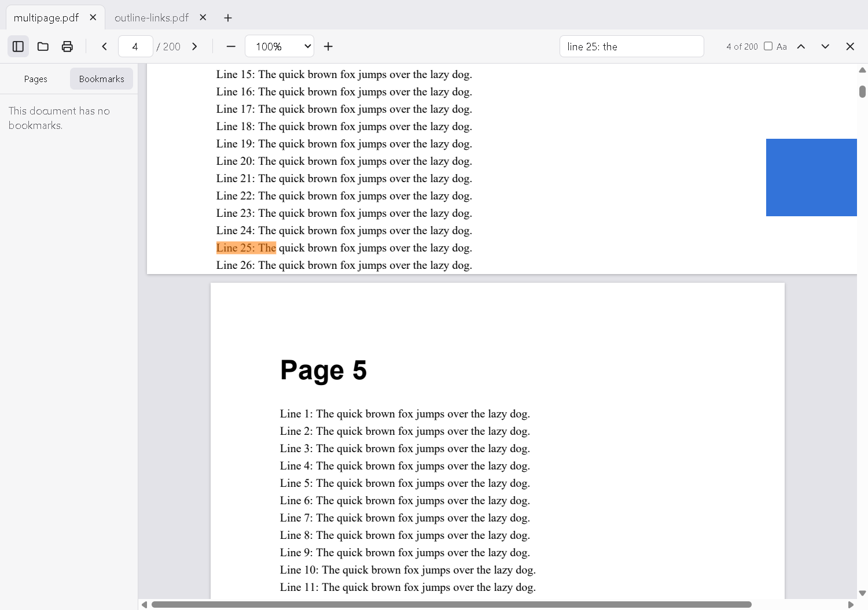This screenshot has width=868, height=610.
Task: Go to the next page arrow
Action: point(194,46)
